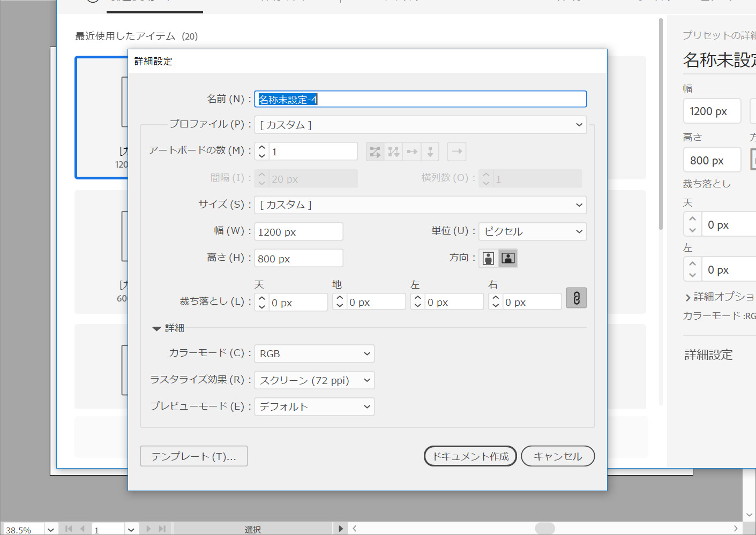This screenshot has height=535, width=756.
Task: Open the 単位 ピクセル dropdown
Action: click(x=532, y=231)
